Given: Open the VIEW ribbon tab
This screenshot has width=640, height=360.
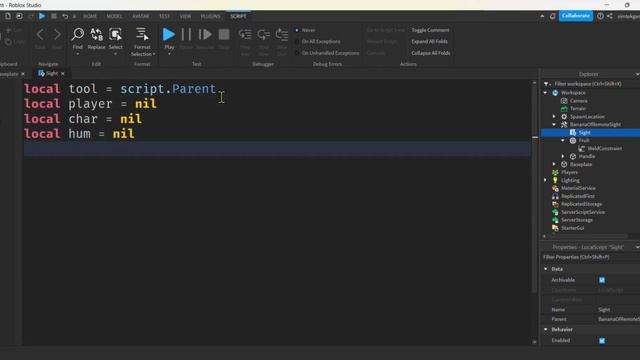Looking at the screenshot, I should tap(185, 16).
